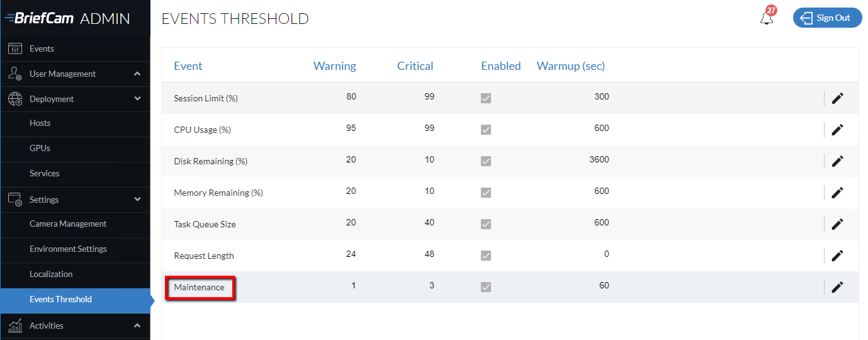Edit the Session Limit threshold row
868x340 pixels.
pyautogui.click(x=837, y=98)
